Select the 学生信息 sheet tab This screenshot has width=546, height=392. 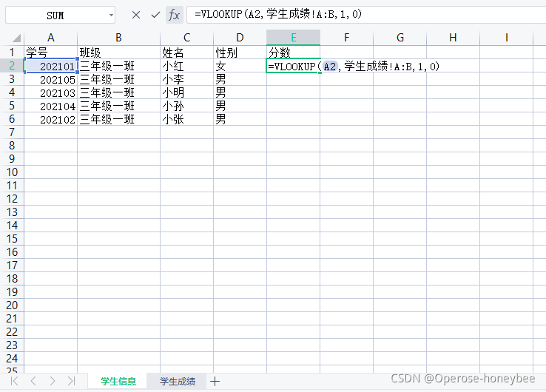click(x=118, y=381)
